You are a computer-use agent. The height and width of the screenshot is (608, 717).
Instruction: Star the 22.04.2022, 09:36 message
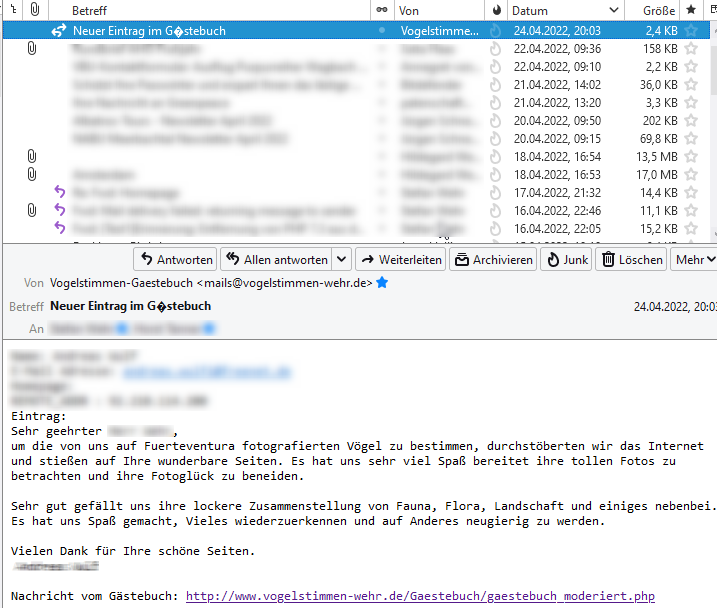[691, 48]
